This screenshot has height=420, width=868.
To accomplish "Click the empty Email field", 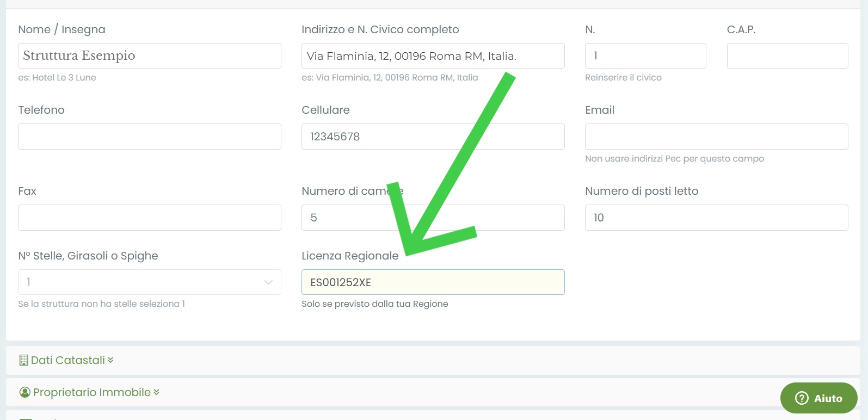I will pyautogui.click(x=716, y=137).
